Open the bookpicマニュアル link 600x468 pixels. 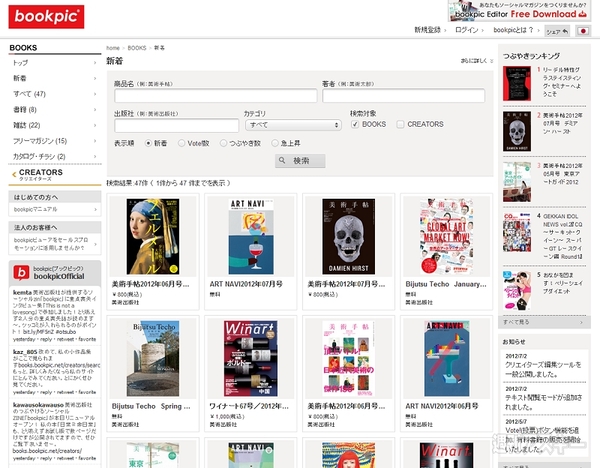pyautogui.click(x=55, y=209)
